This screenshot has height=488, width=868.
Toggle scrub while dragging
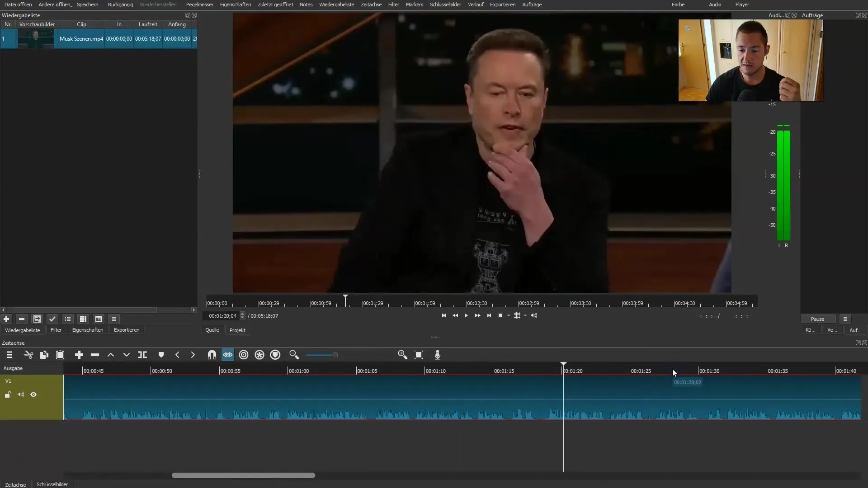pos(228,355)
